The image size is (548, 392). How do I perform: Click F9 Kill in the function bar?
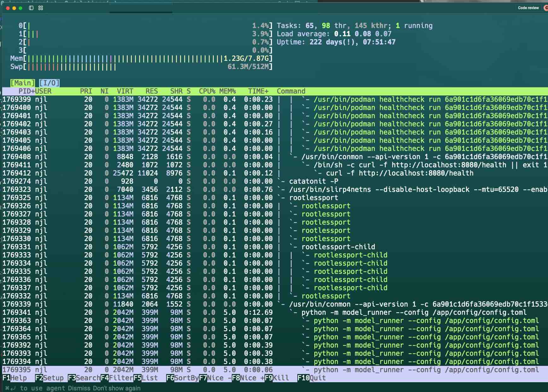(277, 378)
